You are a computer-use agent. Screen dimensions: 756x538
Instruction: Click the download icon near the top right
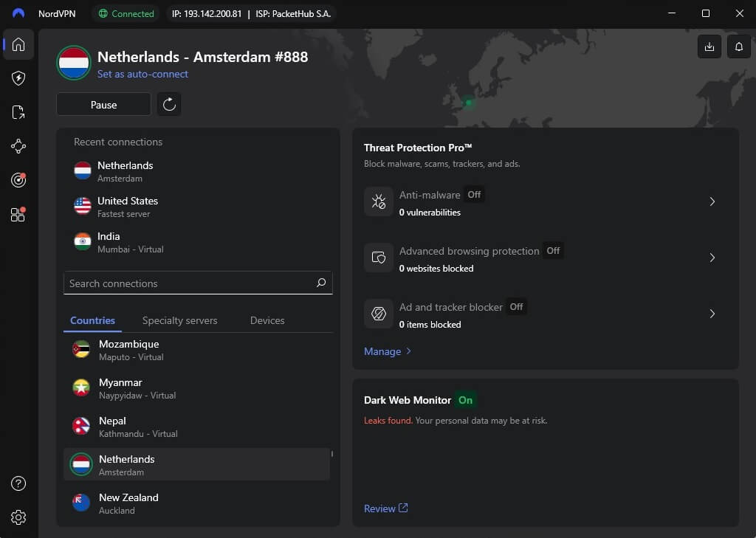[709, 46]
